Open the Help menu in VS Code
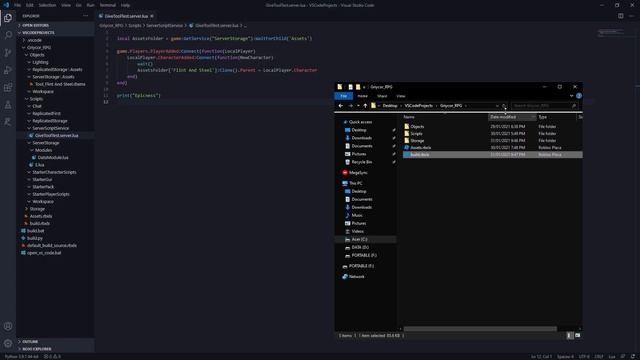Image resolution: width=640 pixels, height=360 pixels. pos(125,5)
